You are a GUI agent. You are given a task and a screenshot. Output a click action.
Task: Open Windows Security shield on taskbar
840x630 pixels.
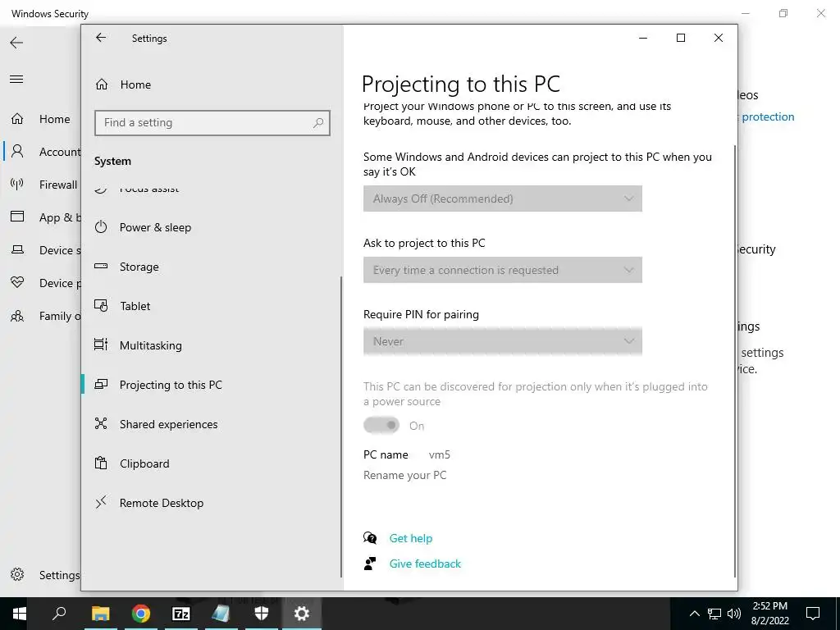pyautogui.click(x=262, y=614)
